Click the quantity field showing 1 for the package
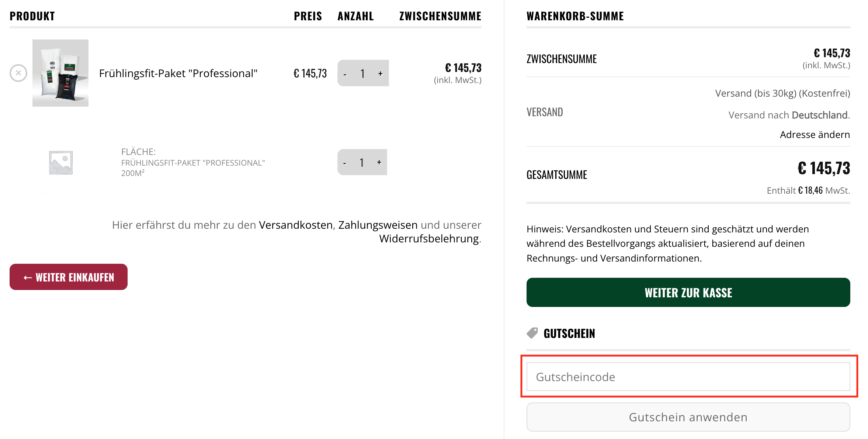Screen dimensions: 868x439 point(363,73)
